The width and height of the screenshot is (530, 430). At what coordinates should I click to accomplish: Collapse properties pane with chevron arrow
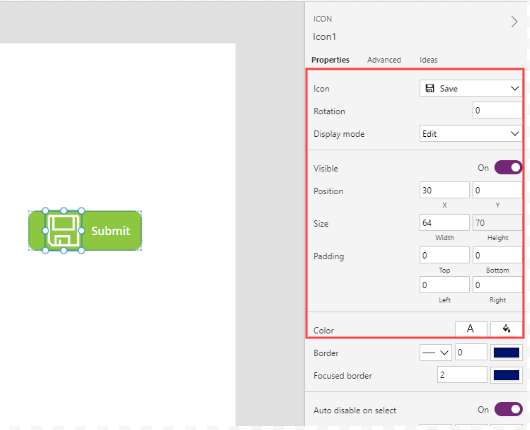tap(514, 22)
